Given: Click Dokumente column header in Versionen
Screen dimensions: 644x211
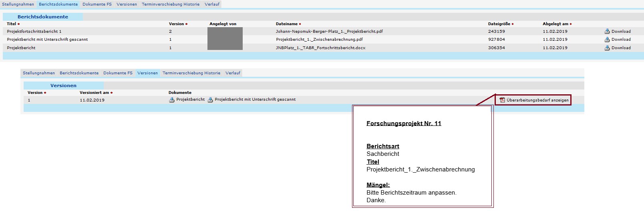Looking at the screenshot, I should (180, 93).
